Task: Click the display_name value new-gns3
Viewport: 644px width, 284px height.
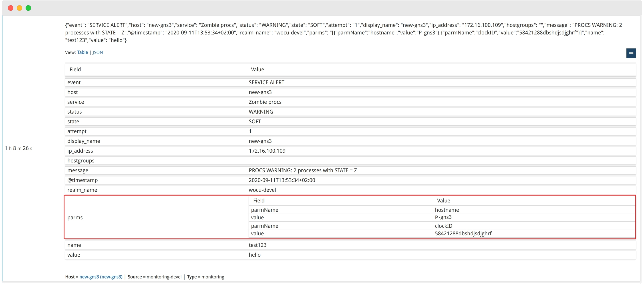Action: point(260,141)
